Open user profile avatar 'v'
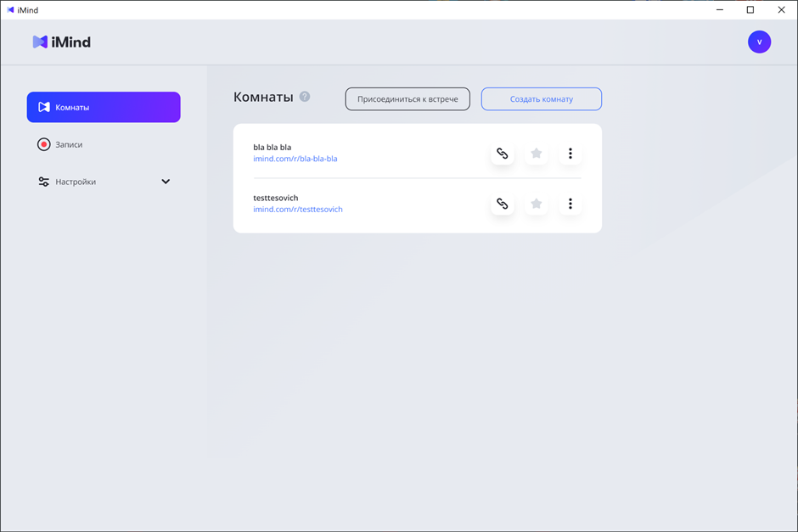The image size is (798, 532). click(759, 42)
